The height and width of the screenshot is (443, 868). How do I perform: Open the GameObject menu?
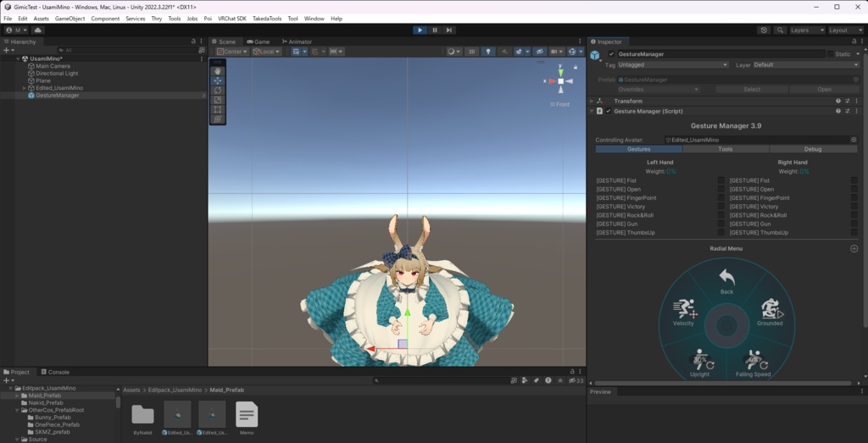tap(70, 19)
